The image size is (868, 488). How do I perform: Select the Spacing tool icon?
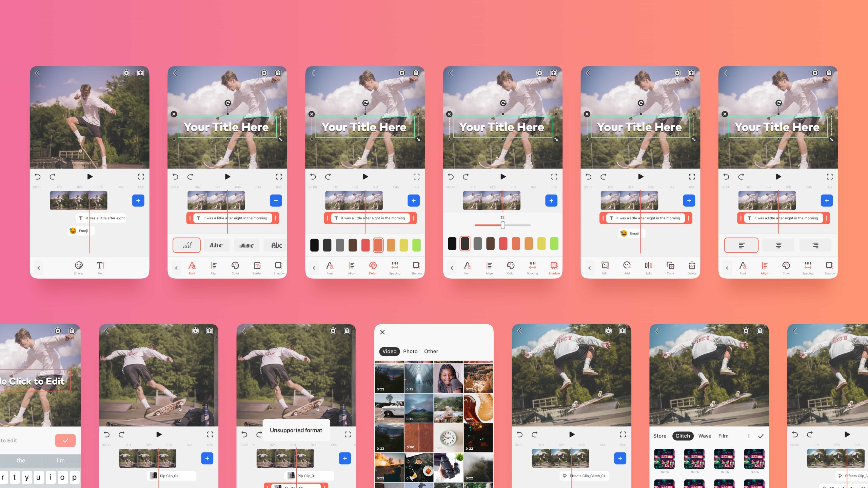[393, 267]
